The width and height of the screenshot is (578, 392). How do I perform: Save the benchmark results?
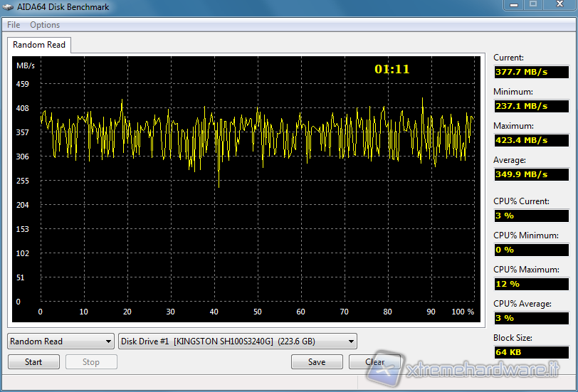317,362
